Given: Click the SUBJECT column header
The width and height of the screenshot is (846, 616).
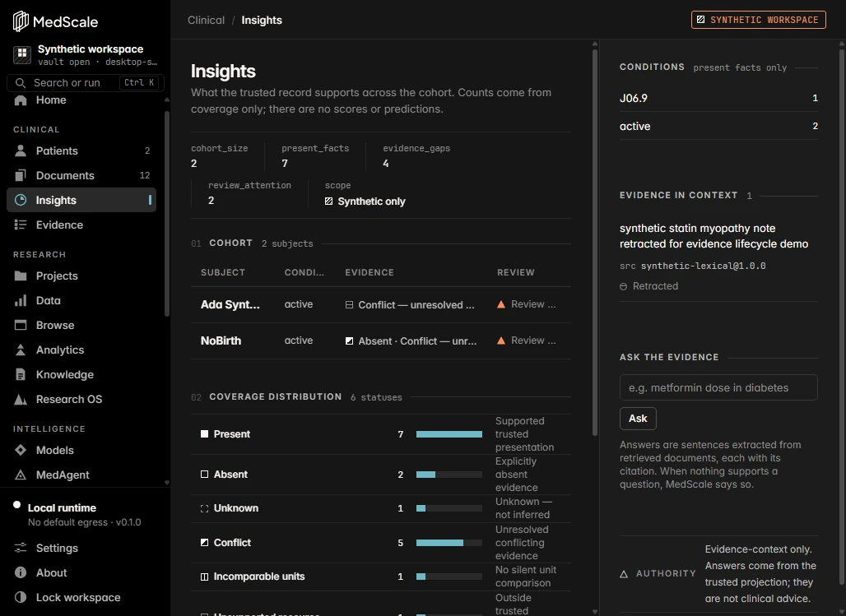Looking at the screenshot, I should point(223,272).
